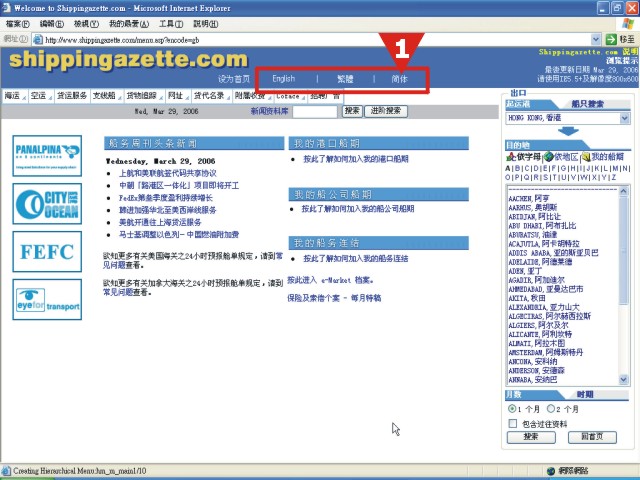Viewport: 640px width, 480px height.
Task: Open the 我的最愛(A) favorites menu
Action: tap(129, 24)
